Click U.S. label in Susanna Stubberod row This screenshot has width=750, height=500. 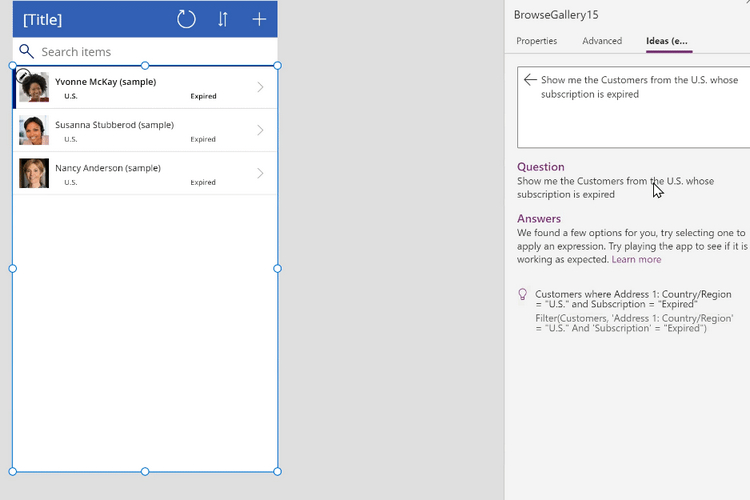point(71,139)
